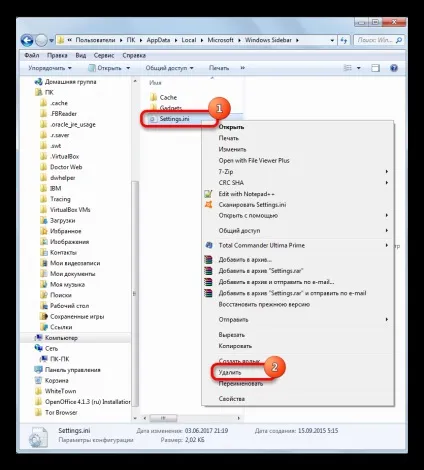Choose Печать in context menu
424x470 pixels.
pos(229,138)
